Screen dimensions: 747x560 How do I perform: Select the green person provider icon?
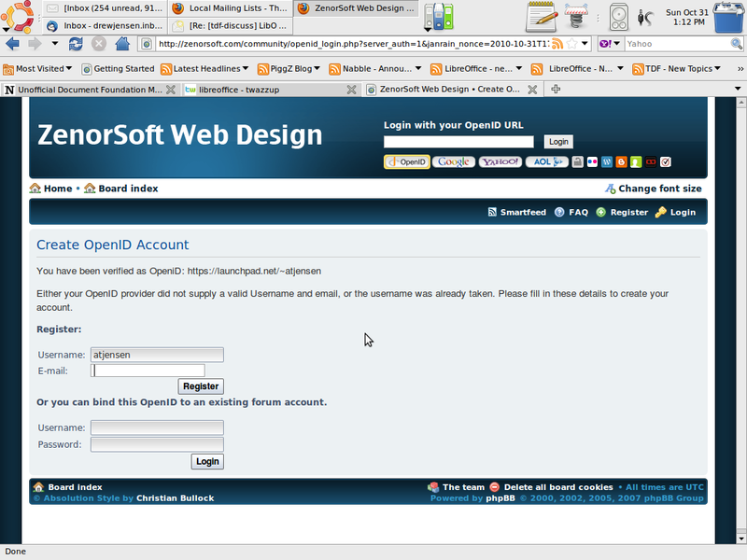(636, 161)
